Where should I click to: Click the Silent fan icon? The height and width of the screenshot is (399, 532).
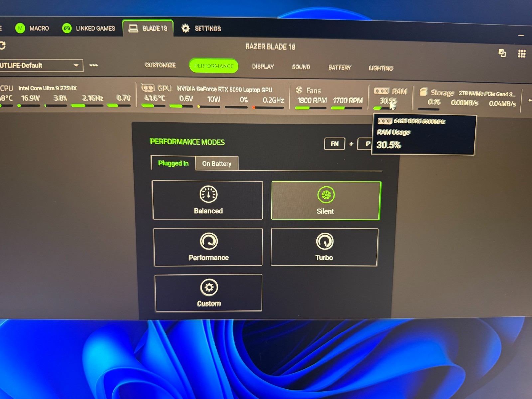(x=326, y=195)
